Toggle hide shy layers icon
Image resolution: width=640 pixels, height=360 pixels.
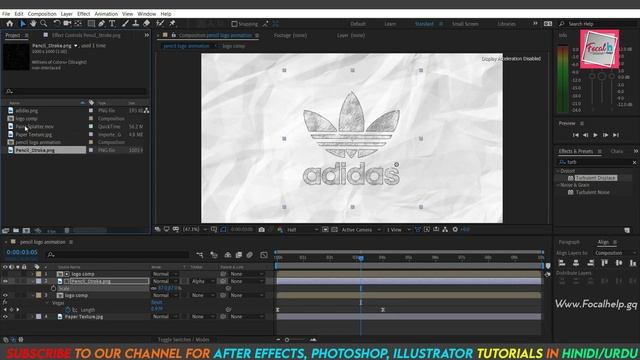tap(228, 255)
